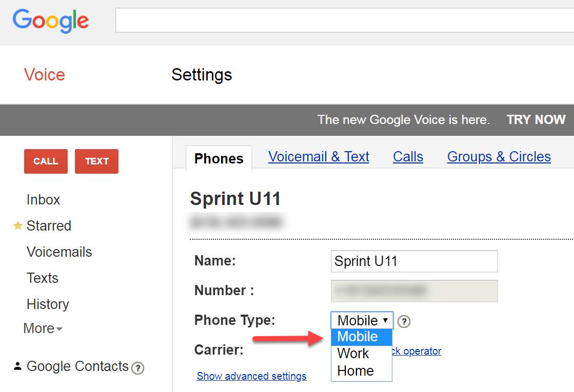Expand the More menu in sidebar
Viewport: 574px width, 392px height.
43,328
